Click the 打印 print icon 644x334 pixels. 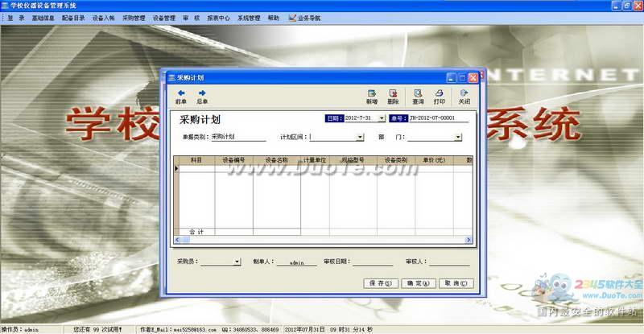click(x=440, y=93)
